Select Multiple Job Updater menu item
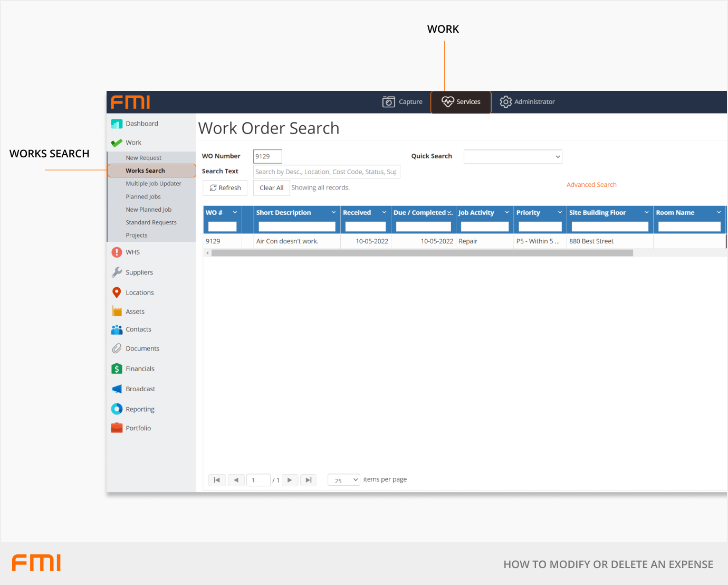 click(153, 184)
